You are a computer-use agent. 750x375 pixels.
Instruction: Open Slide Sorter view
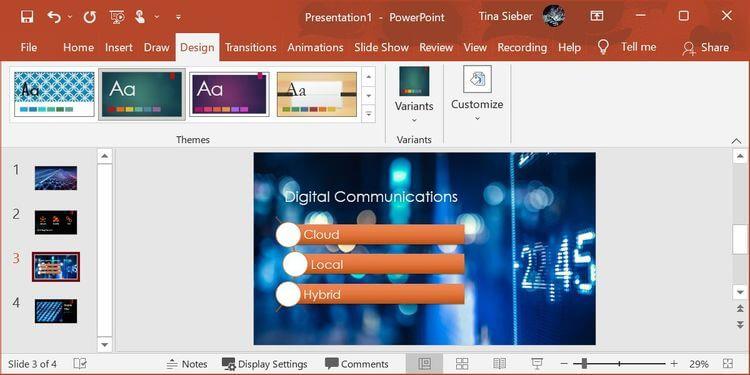click(462, 364)
